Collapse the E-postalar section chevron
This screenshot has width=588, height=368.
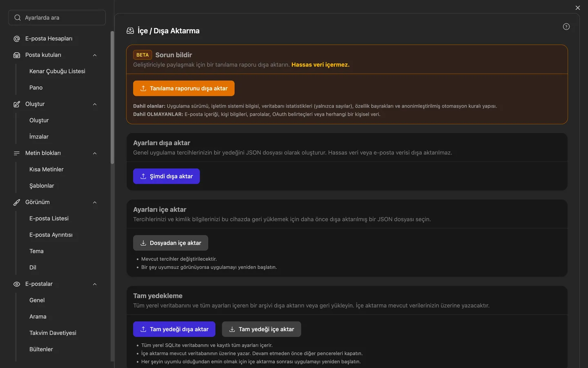click(x=95, y=284)
